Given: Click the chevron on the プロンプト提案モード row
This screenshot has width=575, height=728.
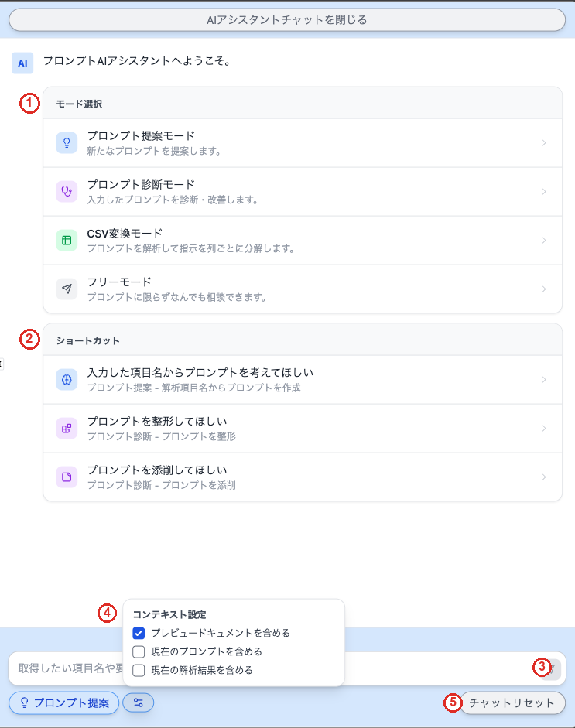Looking at the screenshot, I should click(544, 143).
